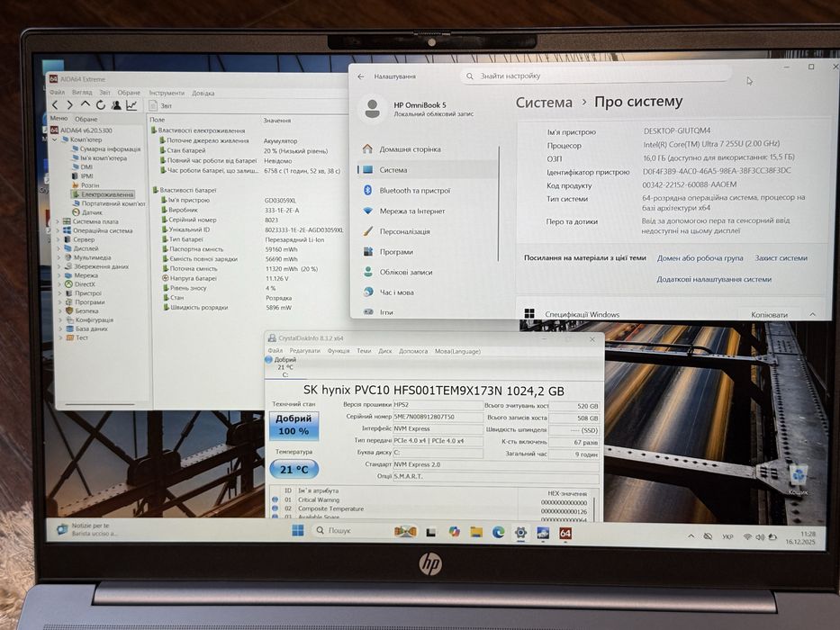Switch to Обране tab in AIDA64

point(86,119)
